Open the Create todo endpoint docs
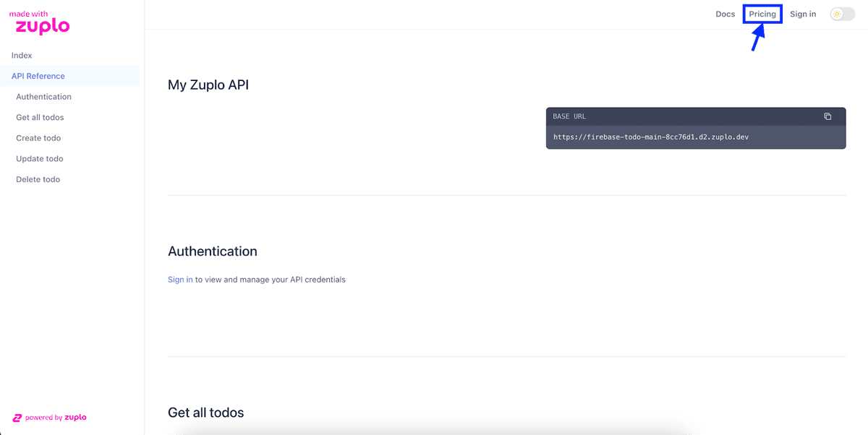 point(36,137)
